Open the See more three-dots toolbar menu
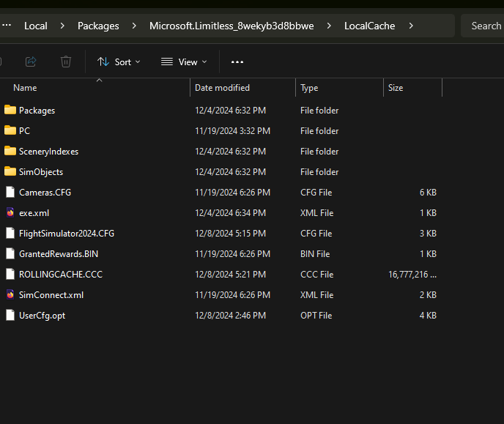 click(x=237, y=62)
